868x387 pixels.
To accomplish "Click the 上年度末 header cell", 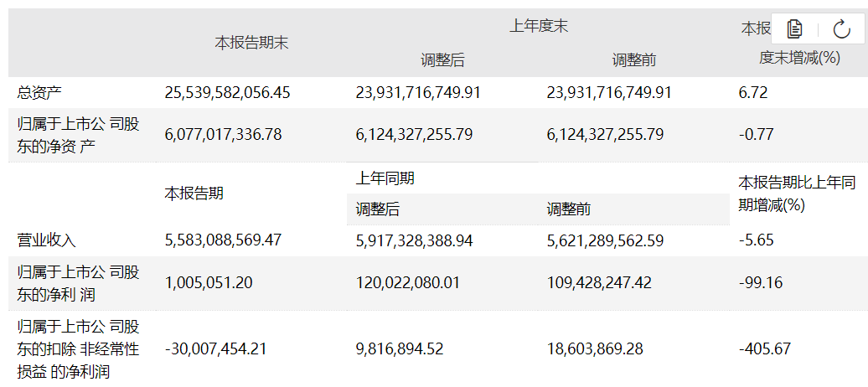I will [539, 26].
